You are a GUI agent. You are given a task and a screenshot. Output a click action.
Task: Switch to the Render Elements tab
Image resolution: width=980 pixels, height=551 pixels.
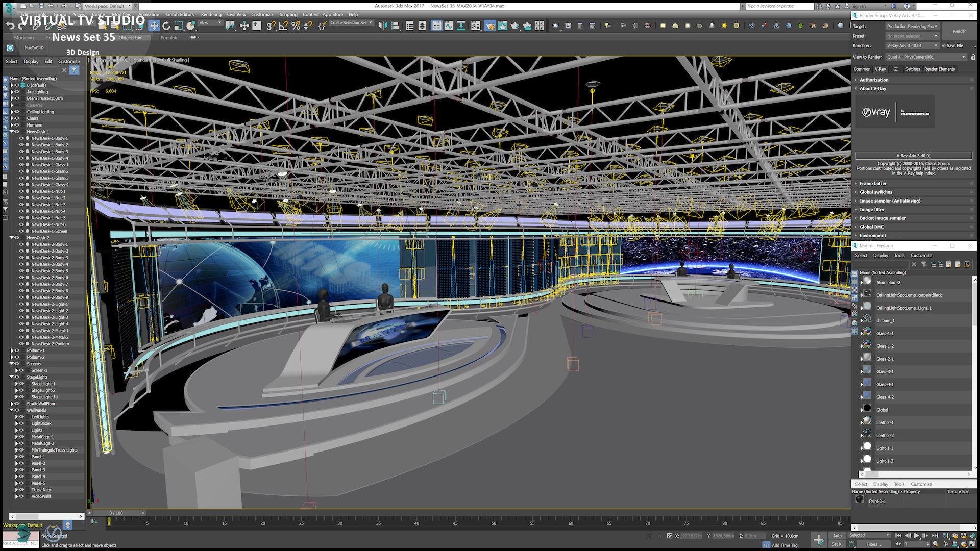point(939,69)
